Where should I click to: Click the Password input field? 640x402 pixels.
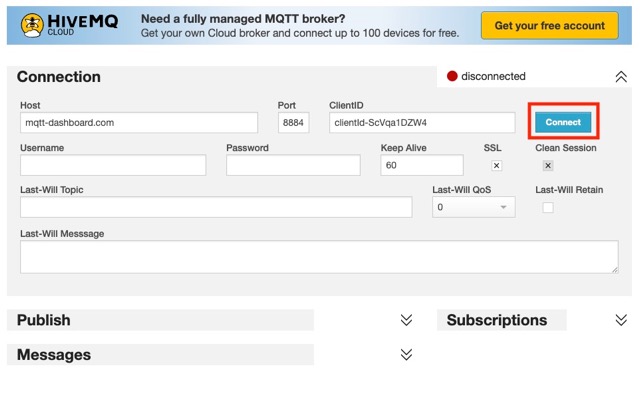point(293,165)
